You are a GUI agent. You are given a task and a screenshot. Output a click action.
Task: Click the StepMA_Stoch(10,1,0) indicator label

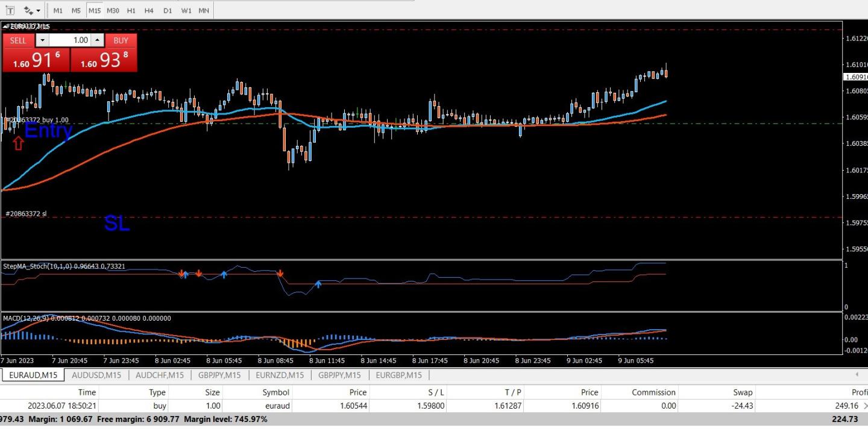click(x=64, y=266)
